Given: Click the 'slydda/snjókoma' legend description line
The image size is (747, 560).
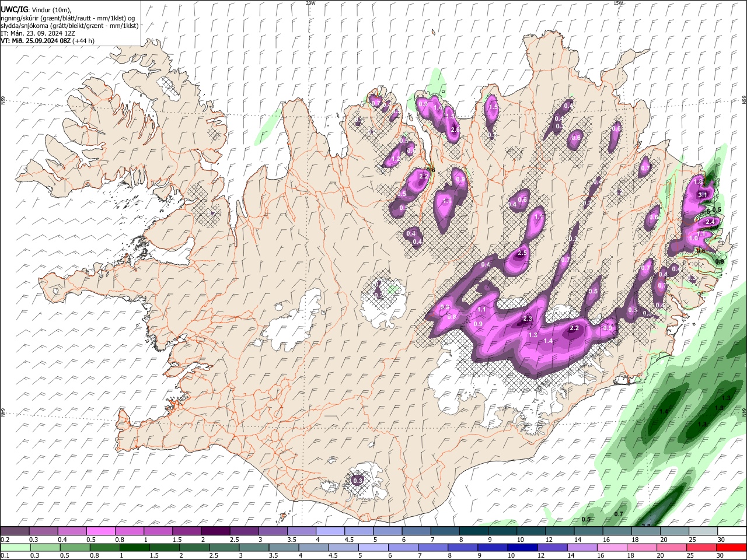Looking at the screenshot, I should [69, 26].
